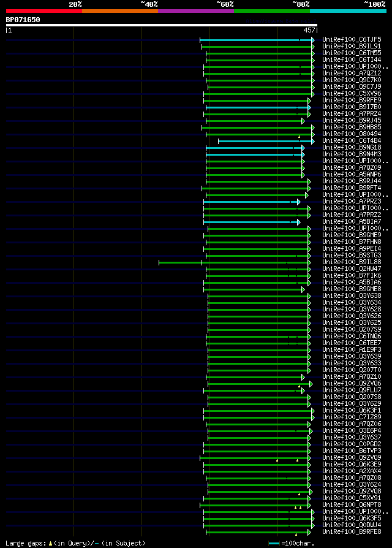
Task: Open the UniRef100_A7PRZ2 hit
Action: click(352, 215)
